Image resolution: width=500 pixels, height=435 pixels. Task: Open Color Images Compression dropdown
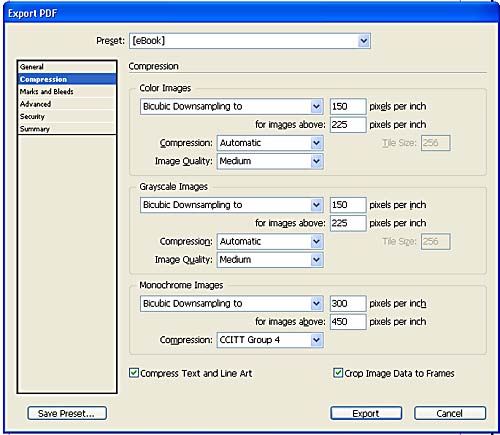click(x=270, y=143)
